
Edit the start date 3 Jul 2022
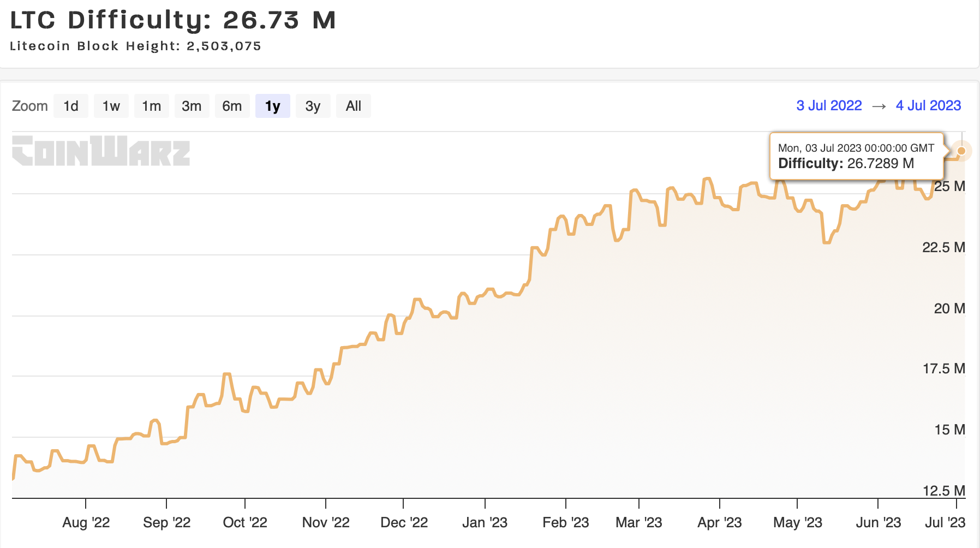[829, 106]
